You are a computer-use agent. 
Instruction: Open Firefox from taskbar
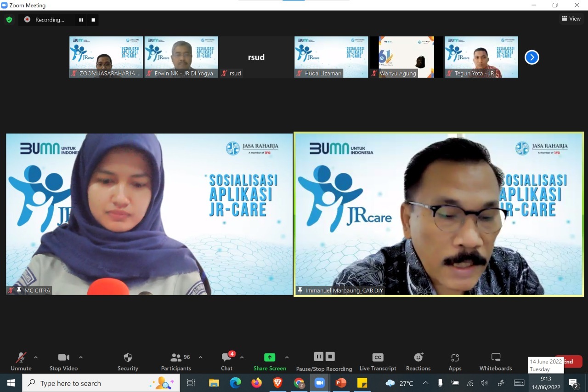(256, 383)
